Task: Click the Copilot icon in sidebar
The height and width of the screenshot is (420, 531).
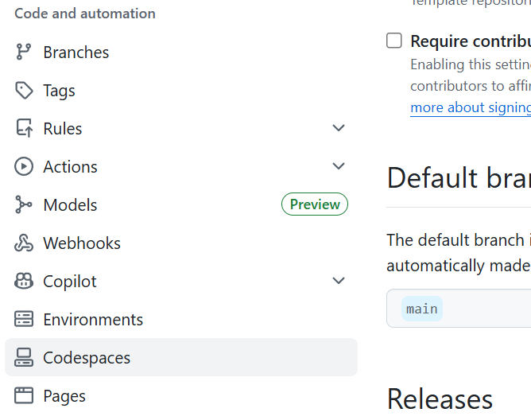Action: [x=24, y=282]
